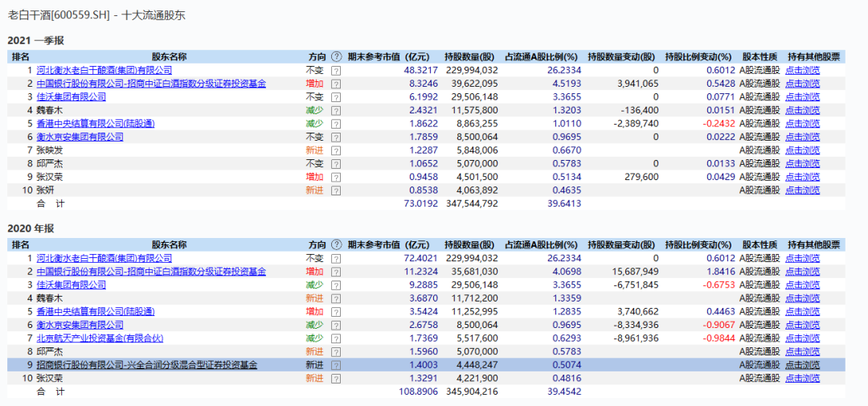Click 股东名称 column header in 2021 一季报

tap(169, 56)
